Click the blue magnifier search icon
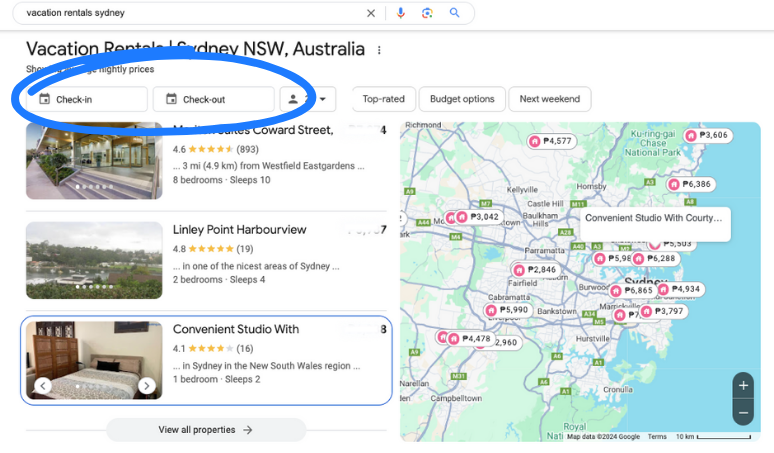Screen dimensions: 774x453 coord(454,13)
